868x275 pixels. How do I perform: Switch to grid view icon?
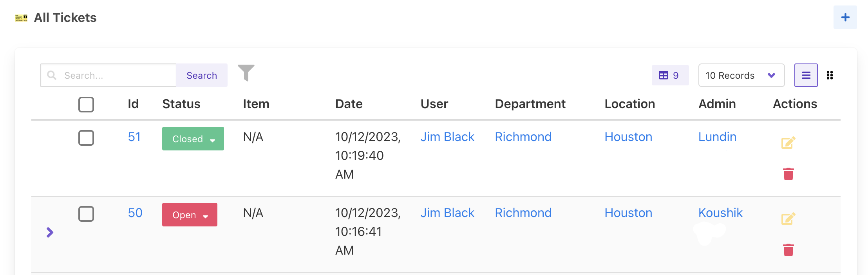point(830,75)
